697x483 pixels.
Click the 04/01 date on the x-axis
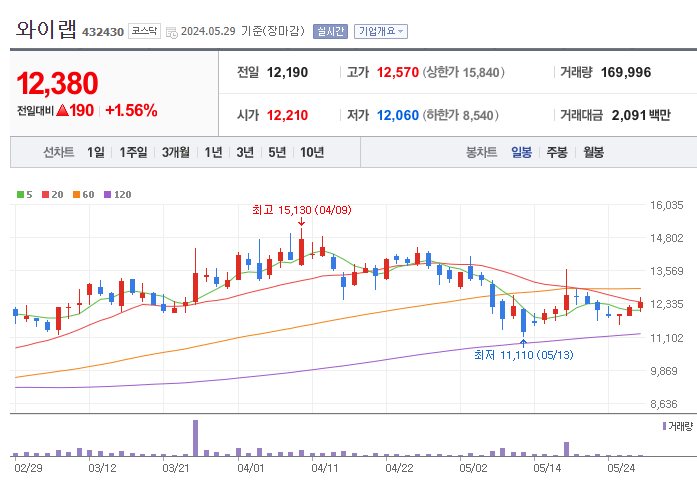[x=251, y=468]
